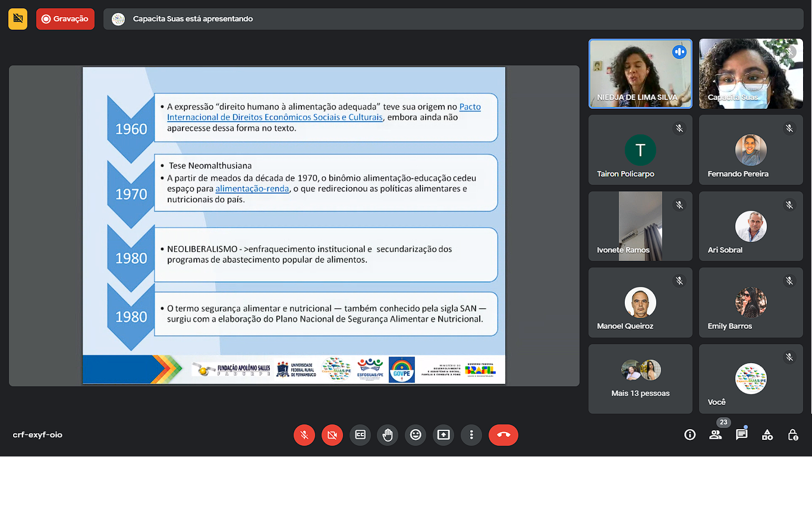Click the red Gravação recording indicator
This screenshot has width=812, height=507.
pos(65,19)
